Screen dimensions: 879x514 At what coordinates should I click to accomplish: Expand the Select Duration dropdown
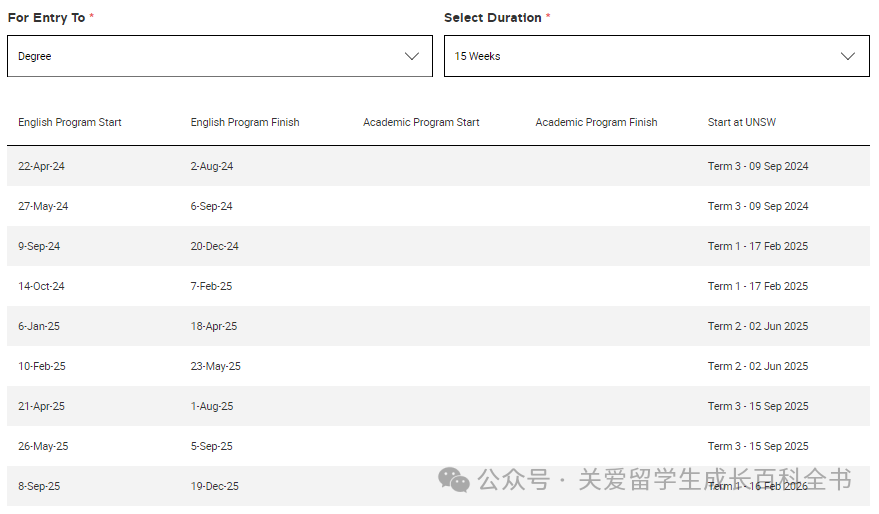[x=656, y=56]
